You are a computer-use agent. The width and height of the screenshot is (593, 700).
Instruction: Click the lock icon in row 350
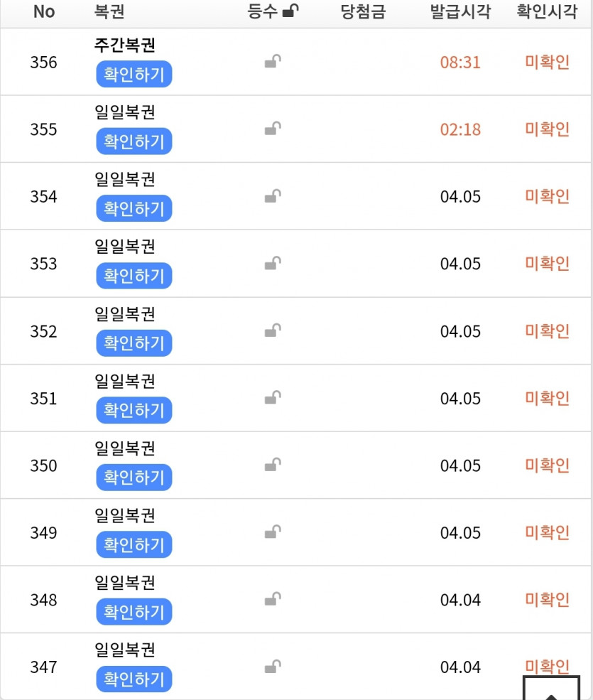point(273,465)
